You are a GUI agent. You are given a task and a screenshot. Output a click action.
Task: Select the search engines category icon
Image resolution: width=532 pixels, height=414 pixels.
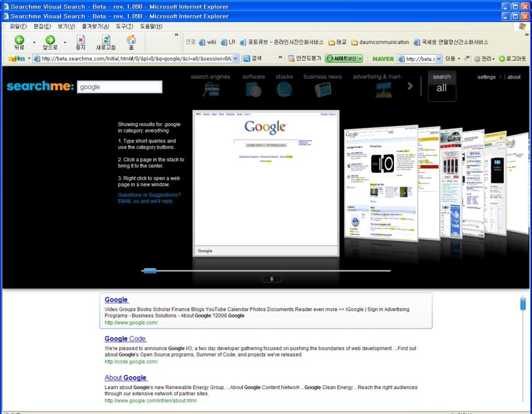pos(211,89)
